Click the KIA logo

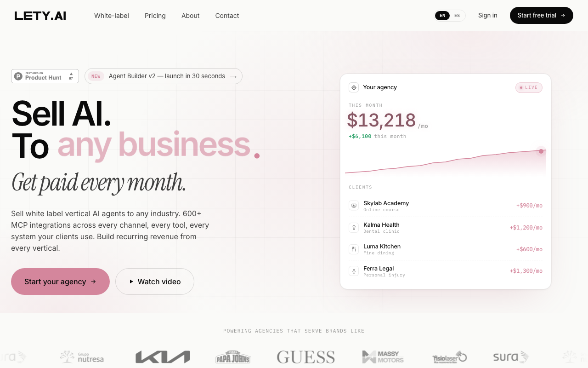coord(163,357)
